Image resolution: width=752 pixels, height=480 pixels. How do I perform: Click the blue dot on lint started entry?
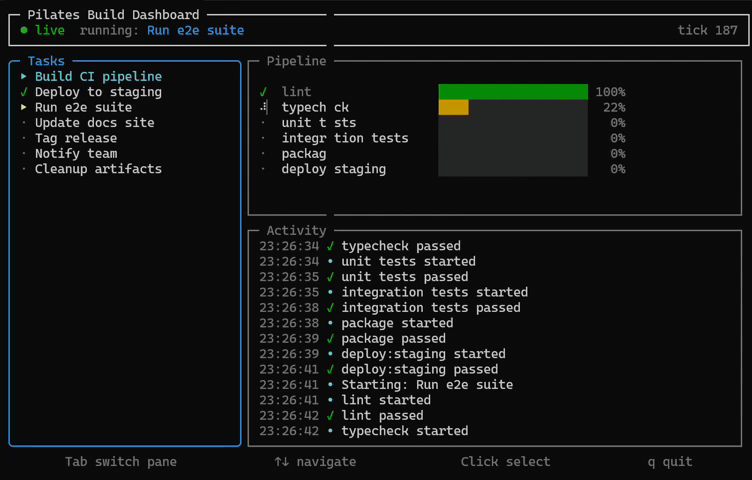pyautogui.click(x=330, y=400)
